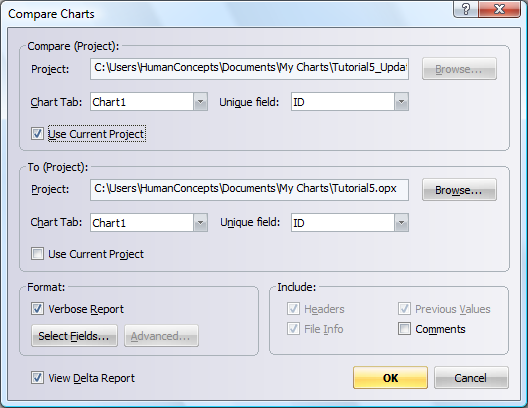This screenshot has width=528, height=408.
Task: Toggle View Delta Report checkbox
Action: 37,378
